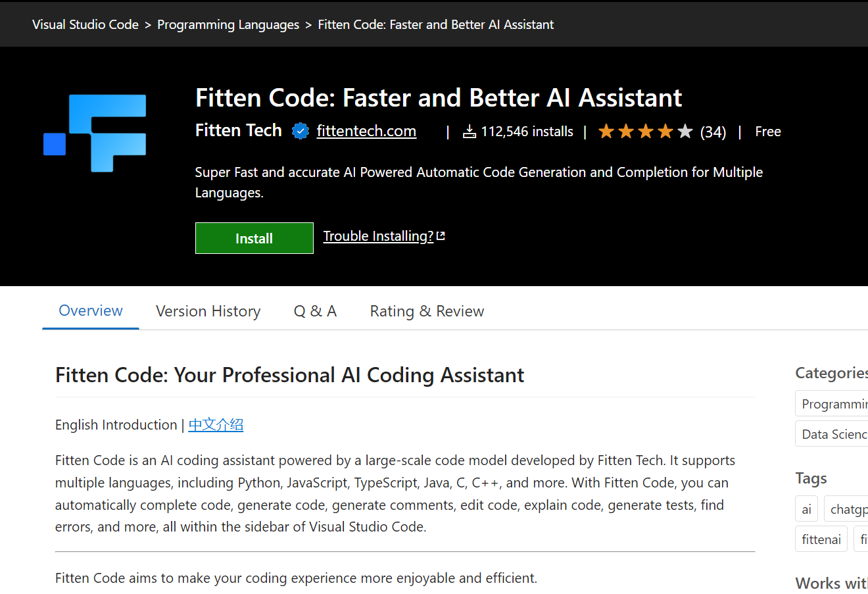Go to Visual Studio Code breadcrumb
Image resolution: width=868 pixels, height=594 pixels.
click(x=85, y=24)
